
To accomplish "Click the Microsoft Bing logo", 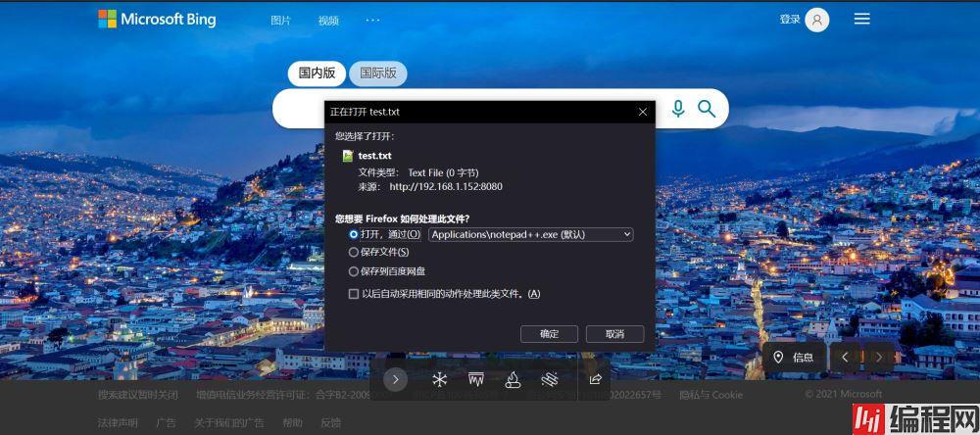I will click(157, 19).
